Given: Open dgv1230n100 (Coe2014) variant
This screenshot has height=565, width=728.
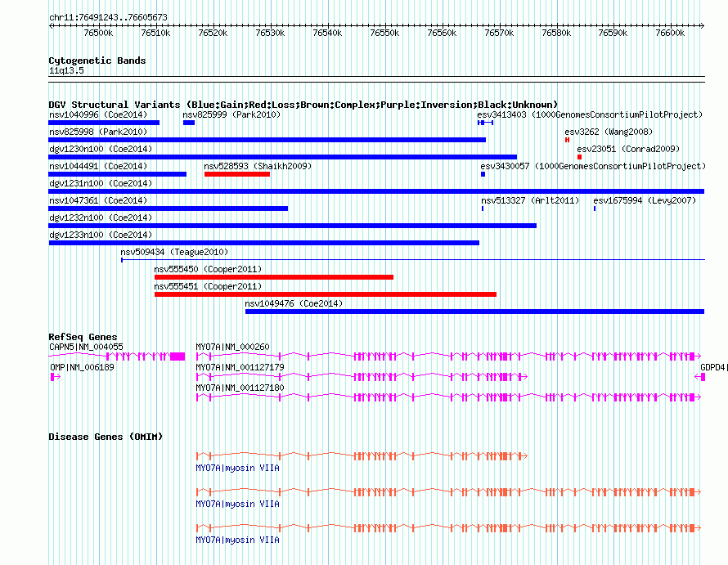Looking at the screenshot, I should coord(283,157).
